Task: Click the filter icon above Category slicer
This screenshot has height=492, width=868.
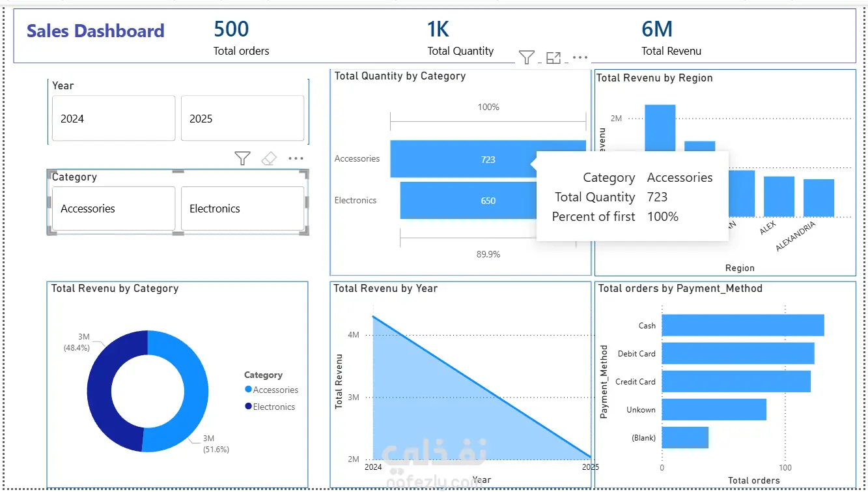Action: (x=242, y=158)
